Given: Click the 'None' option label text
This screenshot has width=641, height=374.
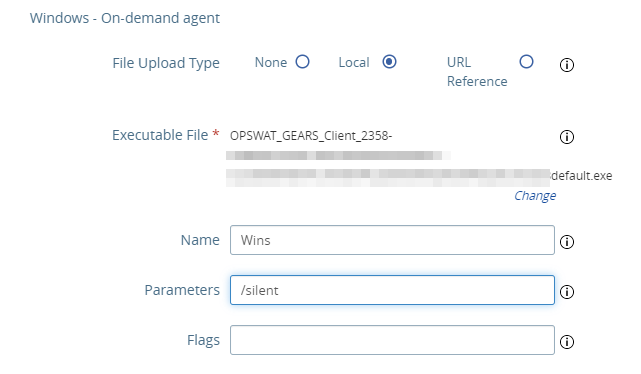Looking at the screenshot, I should pos(271,62).
